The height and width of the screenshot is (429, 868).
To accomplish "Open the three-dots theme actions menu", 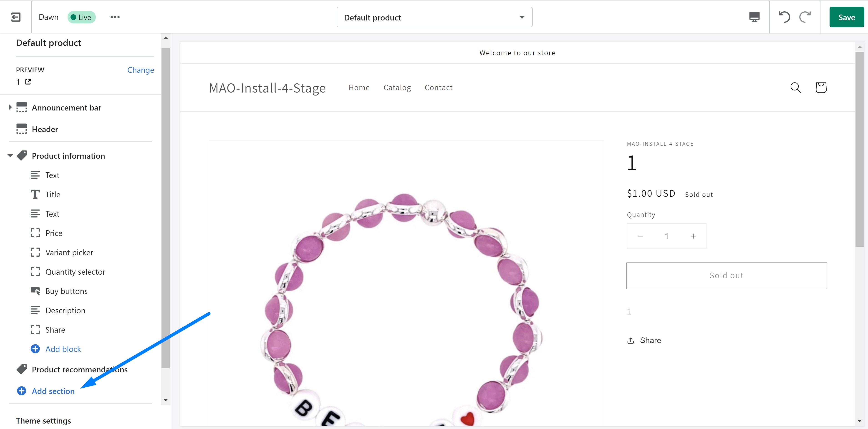I will pyautogui.click(x=115, y=17).
